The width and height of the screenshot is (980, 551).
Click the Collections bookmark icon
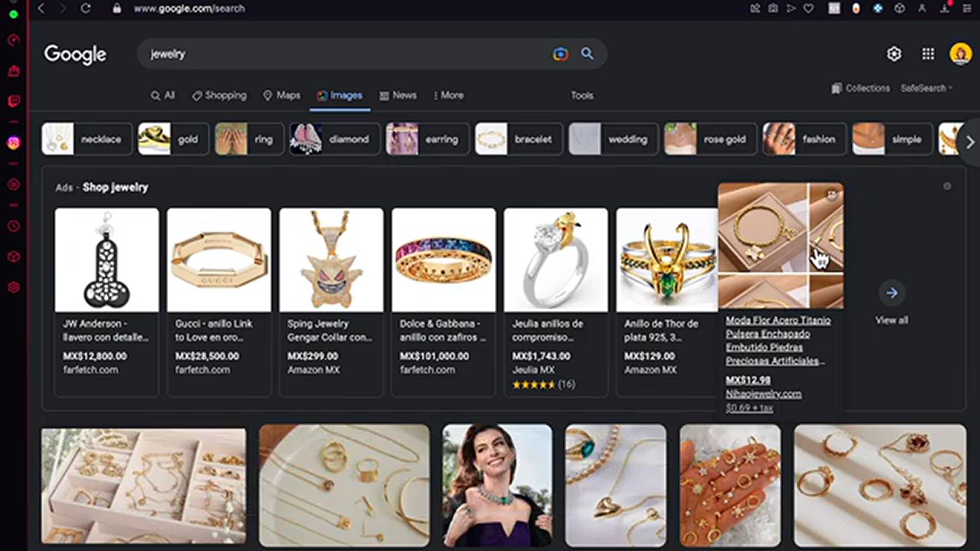tap(836, 88)
